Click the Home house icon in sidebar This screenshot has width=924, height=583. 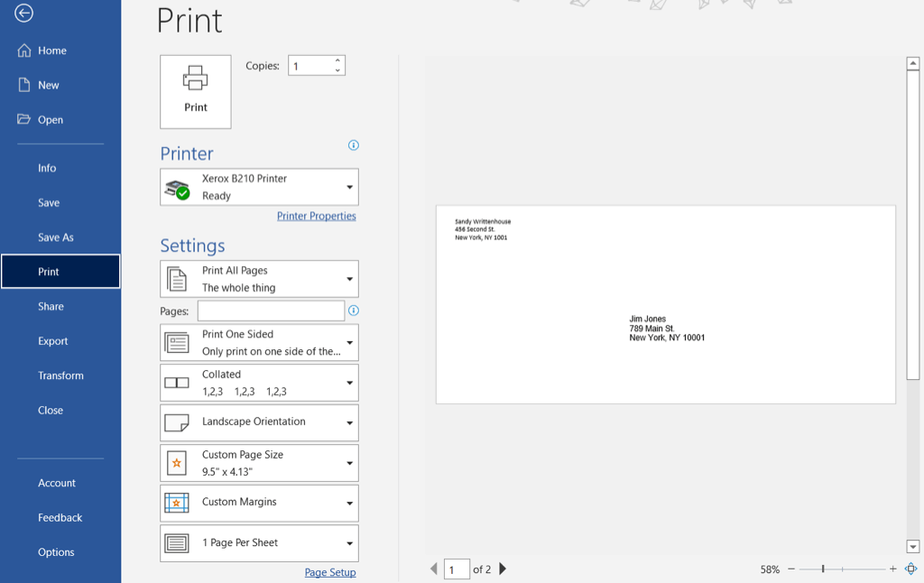tap(24, 51)
